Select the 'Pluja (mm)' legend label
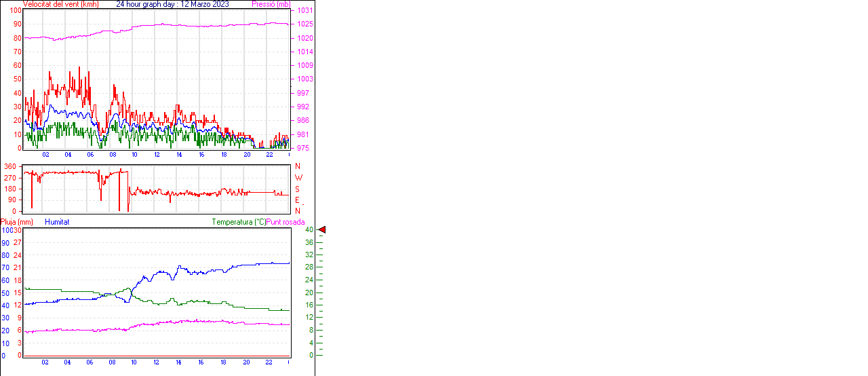 tap(17, 222)
